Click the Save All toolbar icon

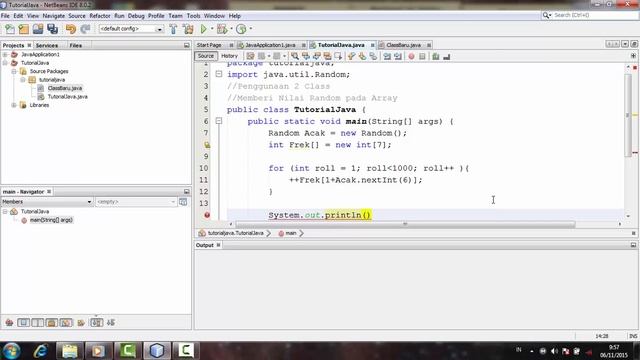tap(53, 29)
